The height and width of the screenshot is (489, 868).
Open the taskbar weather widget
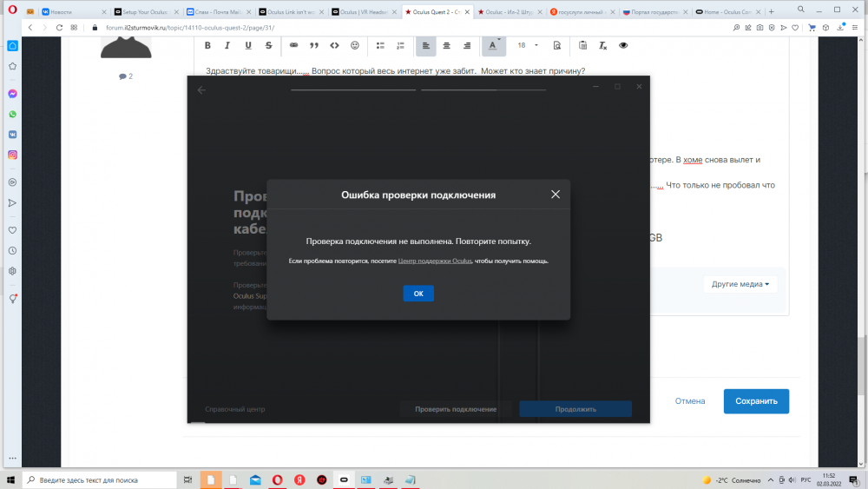pos(731,480)
